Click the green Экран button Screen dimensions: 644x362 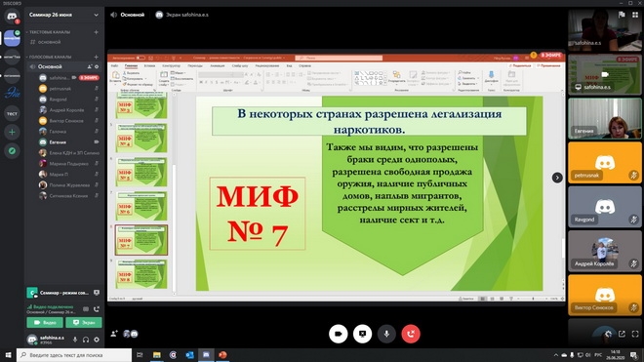pos(84,323)
